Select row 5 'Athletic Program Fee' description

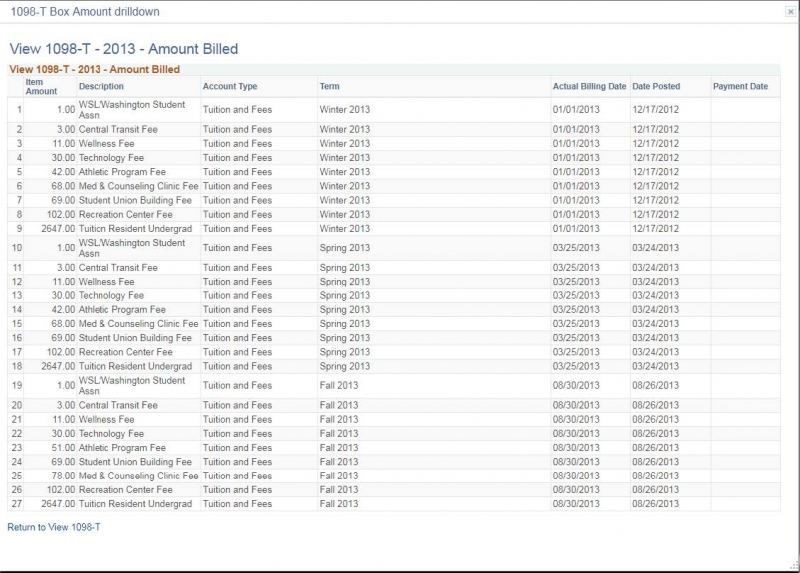click(122, 172)
